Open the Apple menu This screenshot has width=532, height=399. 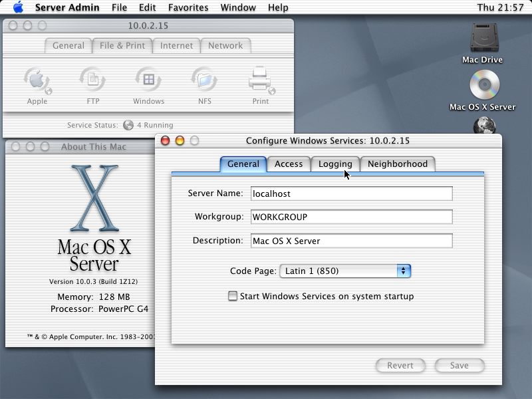(x=18, y=7)
